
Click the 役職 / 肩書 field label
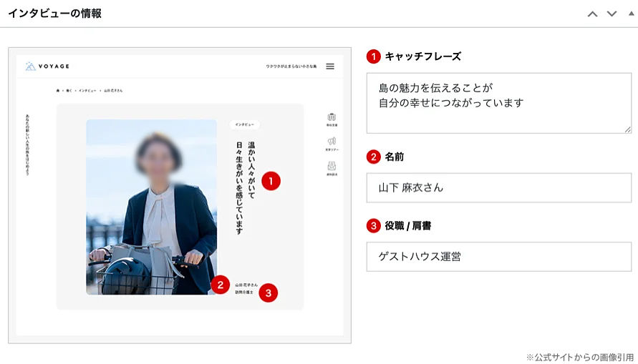(407, 225)
